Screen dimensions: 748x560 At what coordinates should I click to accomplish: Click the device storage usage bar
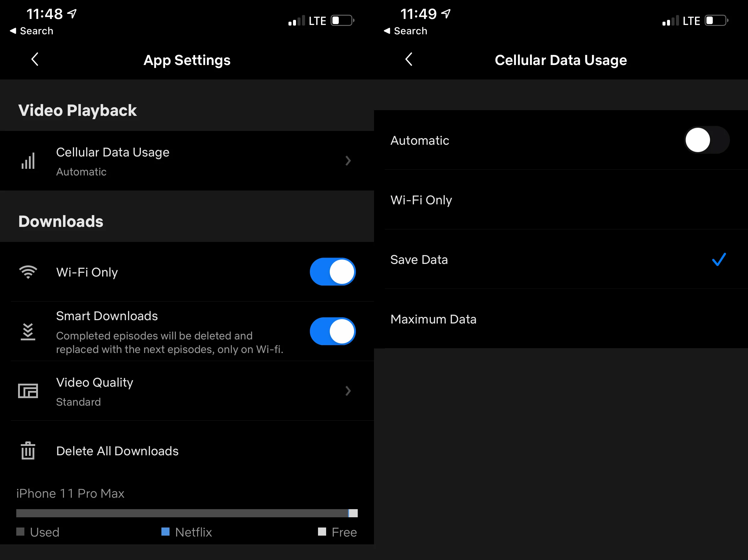click(187, 513)
